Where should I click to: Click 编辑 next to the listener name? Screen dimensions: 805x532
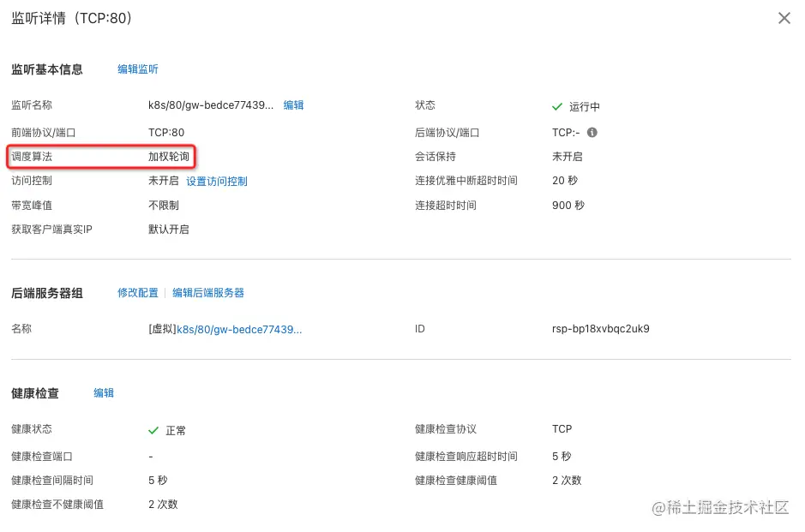coord(293,105)
